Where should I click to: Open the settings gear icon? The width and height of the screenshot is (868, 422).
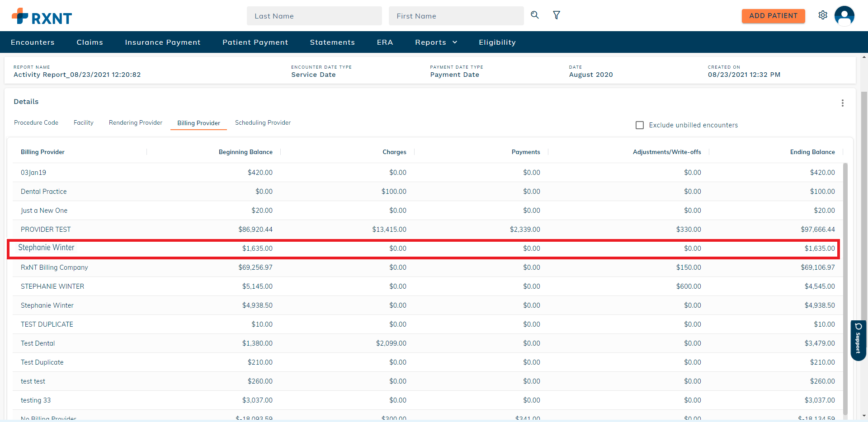point(823,15)
